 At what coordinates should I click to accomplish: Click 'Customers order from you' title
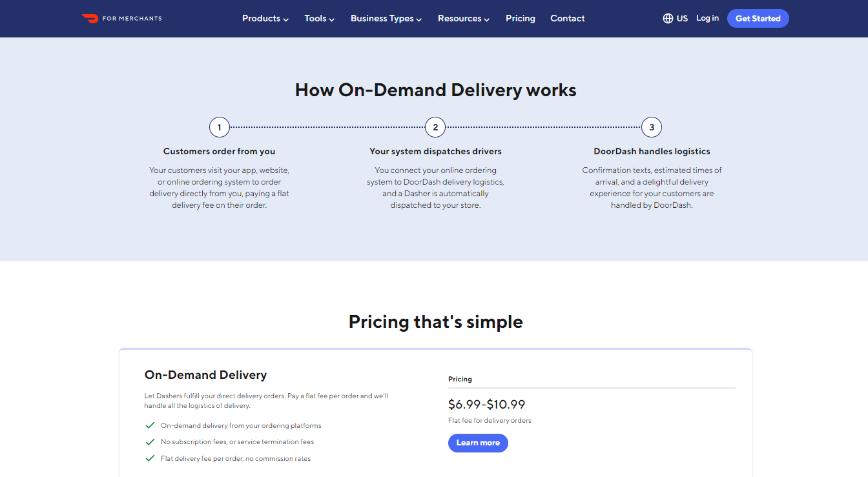click(220, 151)
